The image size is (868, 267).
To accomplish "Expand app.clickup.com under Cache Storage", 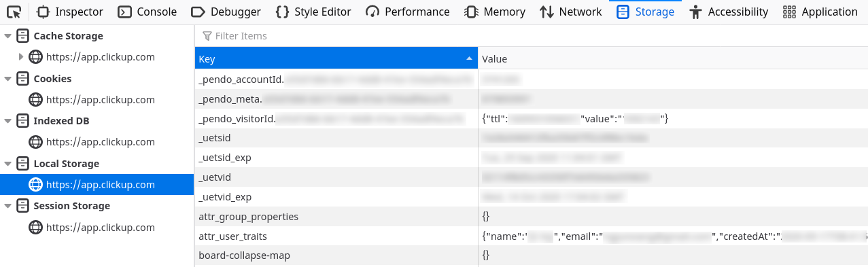I will pos(21,57).
